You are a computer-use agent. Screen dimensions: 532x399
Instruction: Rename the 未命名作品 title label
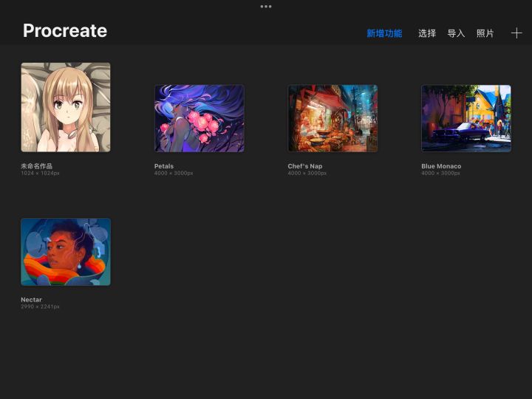(37, 166)
